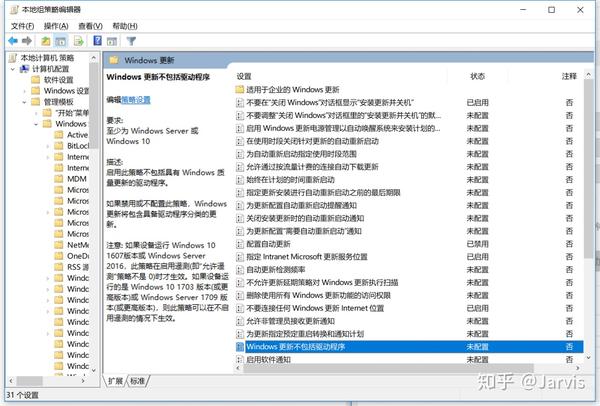Click the 策略设置 edit link
Screen dimensions: 600x406
point(135,100)
